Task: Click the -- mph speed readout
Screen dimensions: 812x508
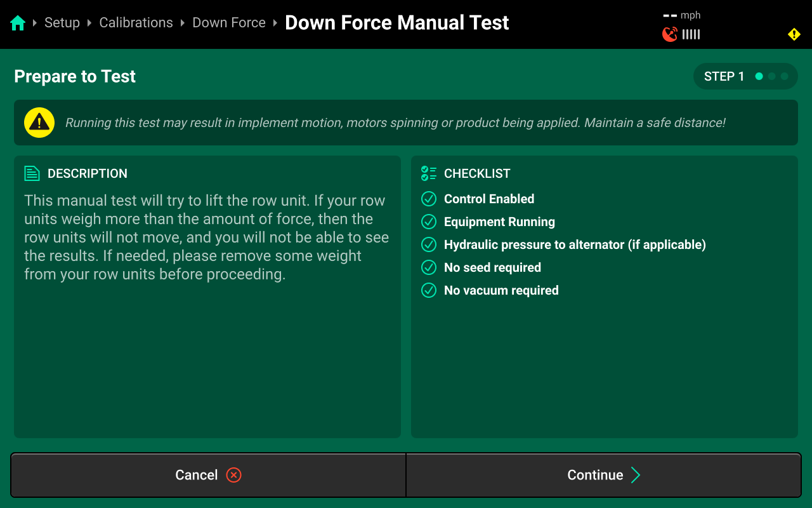Action: (681, 15)
